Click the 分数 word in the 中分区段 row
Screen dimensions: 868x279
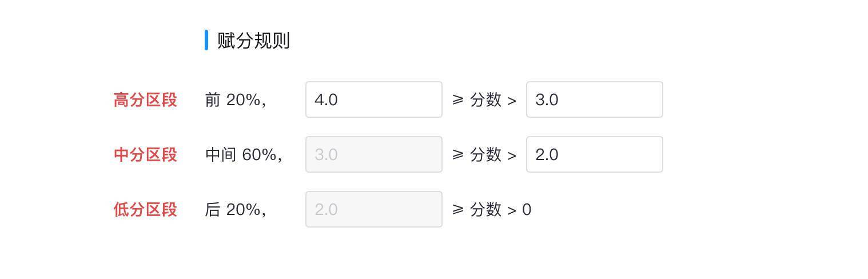tap(485, 155)
